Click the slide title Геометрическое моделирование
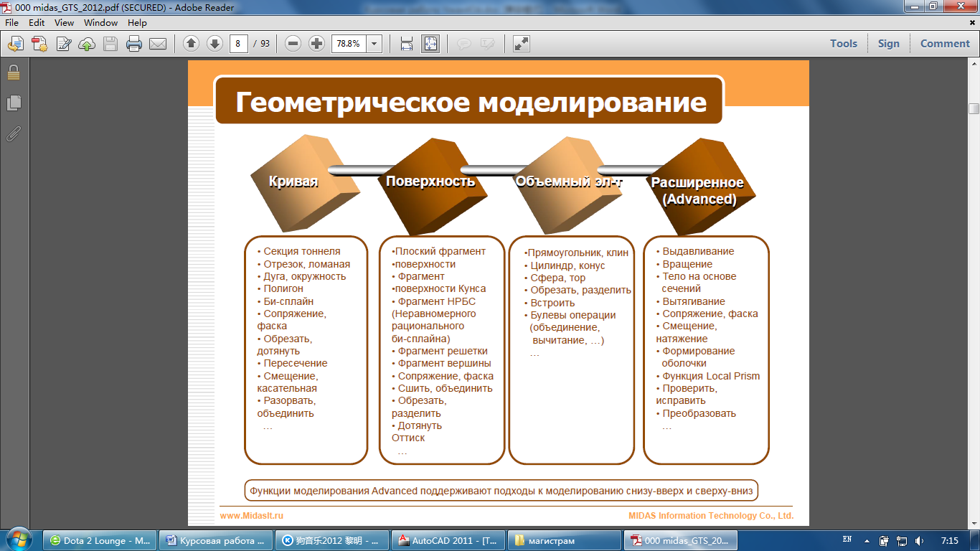The height and width of the screenshot is (551, 980). coord(471,102)
